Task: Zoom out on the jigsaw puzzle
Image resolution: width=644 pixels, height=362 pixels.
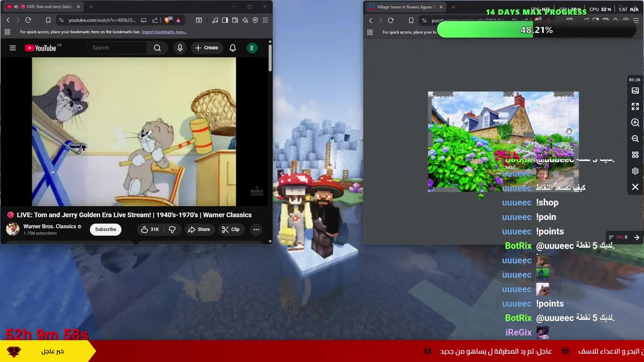Action: click(x=635, y=139)
